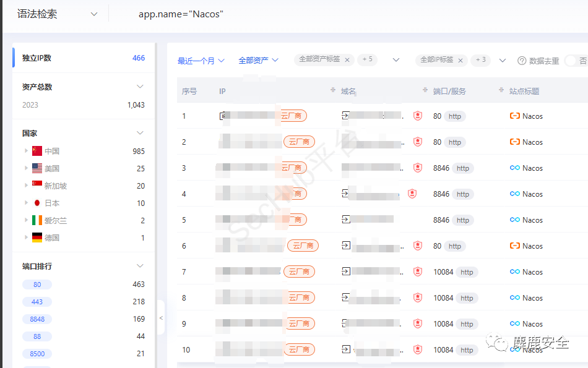Open the domain link icon in row 4
The height and width of the screenshot is (368, 588).
(x=346, y=194)
